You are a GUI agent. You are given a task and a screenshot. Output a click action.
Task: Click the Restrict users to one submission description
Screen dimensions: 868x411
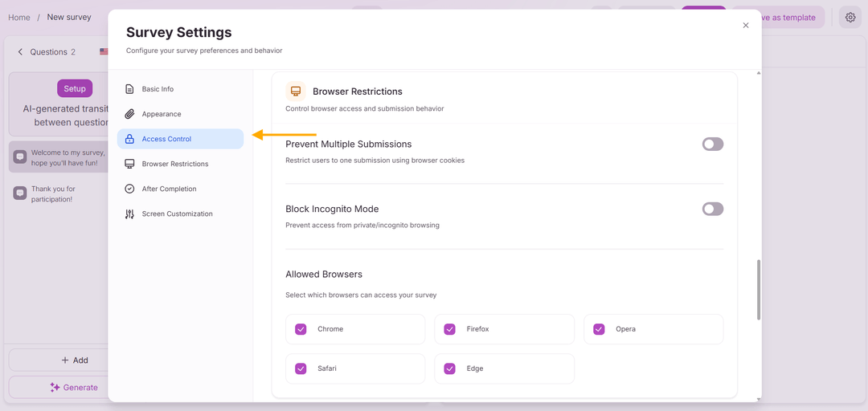pyautogui.click(x=375, y=161)
